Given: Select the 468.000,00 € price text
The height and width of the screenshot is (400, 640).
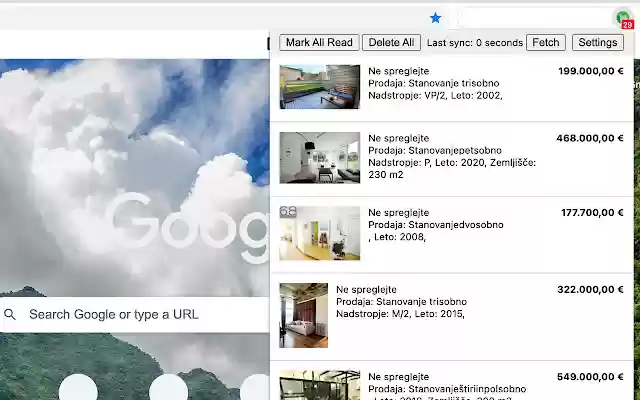Looking at the screenshot, I should tap(590, 138).
